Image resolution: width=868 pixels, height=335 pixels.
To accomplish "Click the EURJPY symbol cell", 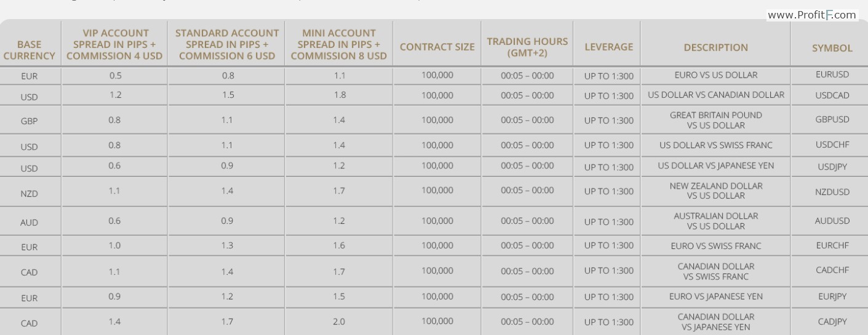I will coord(832,296).
